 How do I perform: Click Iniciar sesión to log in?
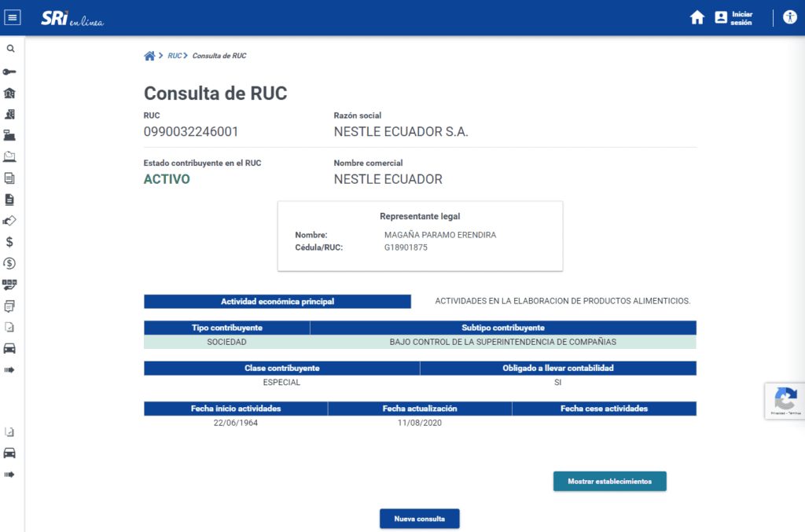click(x=733, y=18)
